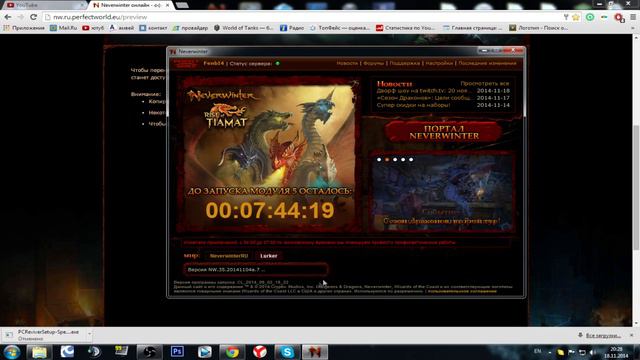Click the volume speaker icon in the system tray

click(x=593, y=352)
